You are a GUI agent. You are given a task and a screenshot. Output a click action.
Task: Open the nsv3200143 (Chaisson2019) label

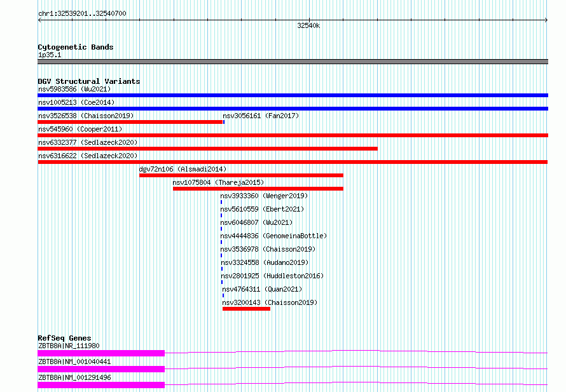coord(270,302)
